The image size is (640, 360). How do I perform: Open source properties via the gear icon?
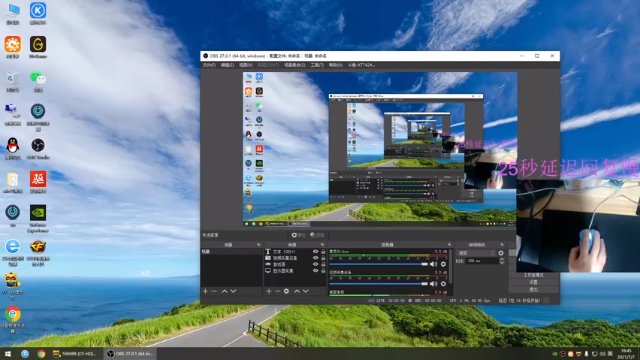point(287,291)
